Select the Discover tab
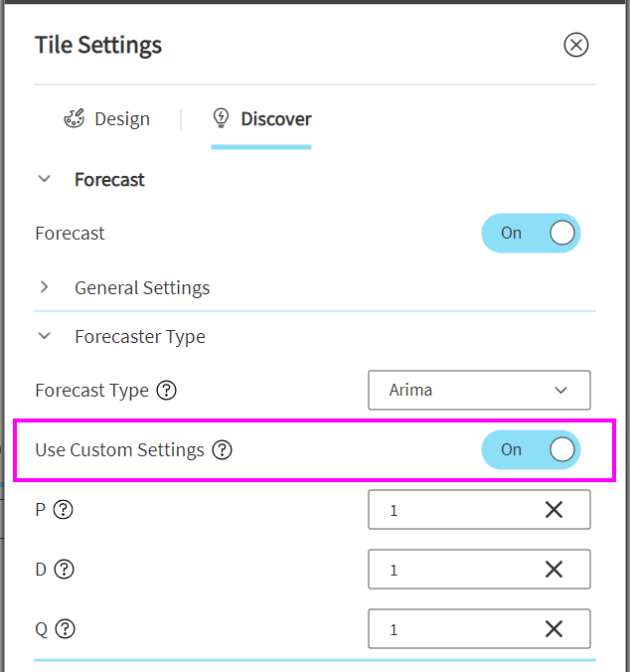 click(x=262, y=119)
